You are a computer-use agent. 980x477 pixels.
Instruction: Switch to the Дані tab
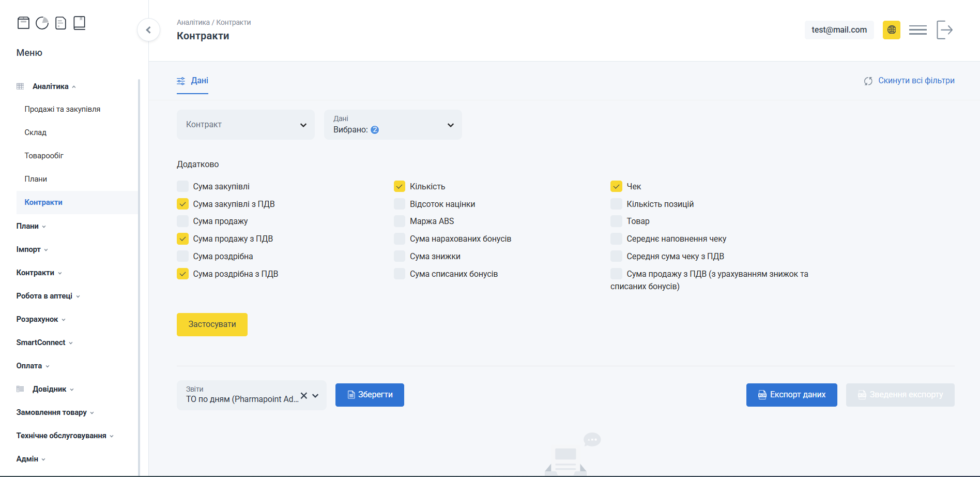click(193, 81)
